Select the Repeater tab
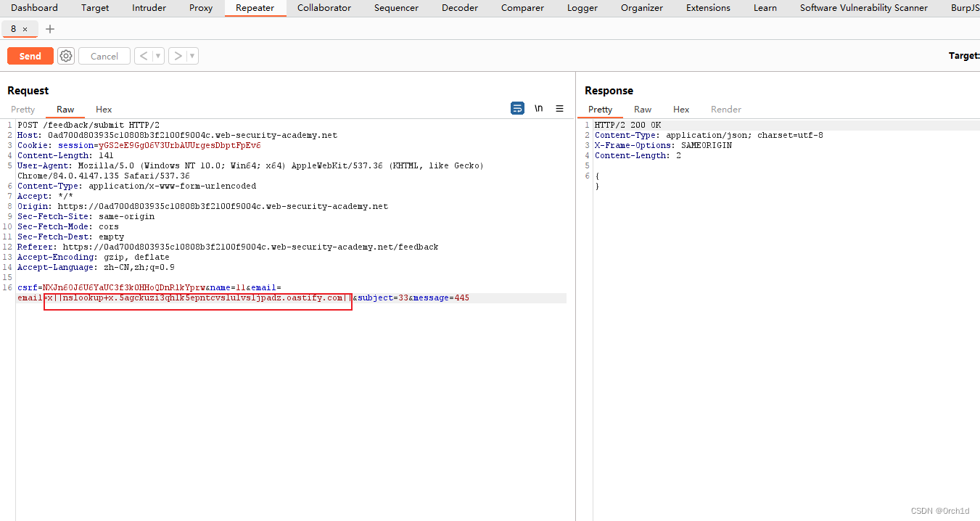The height and width of the screenshot is (521, 980). pyautogui.click(x=255, y=8)
